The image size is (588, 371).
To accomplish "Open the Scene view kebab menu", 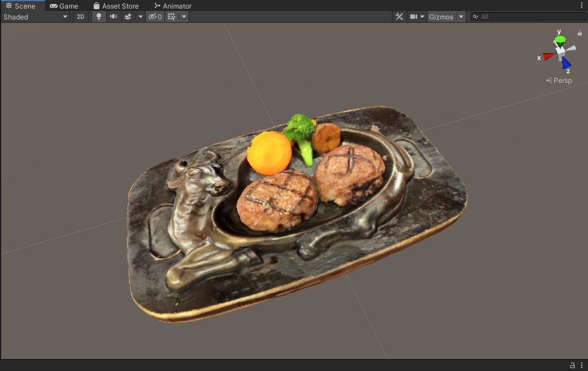I will (x=582, y=5).
